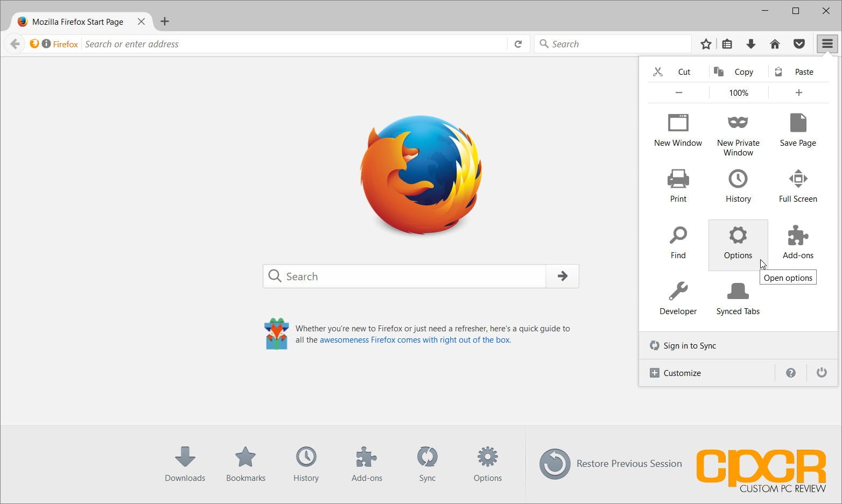Screen dimensions: 842x504
Task: Submit search with the arrow button
Action: (x=563, y=276)
